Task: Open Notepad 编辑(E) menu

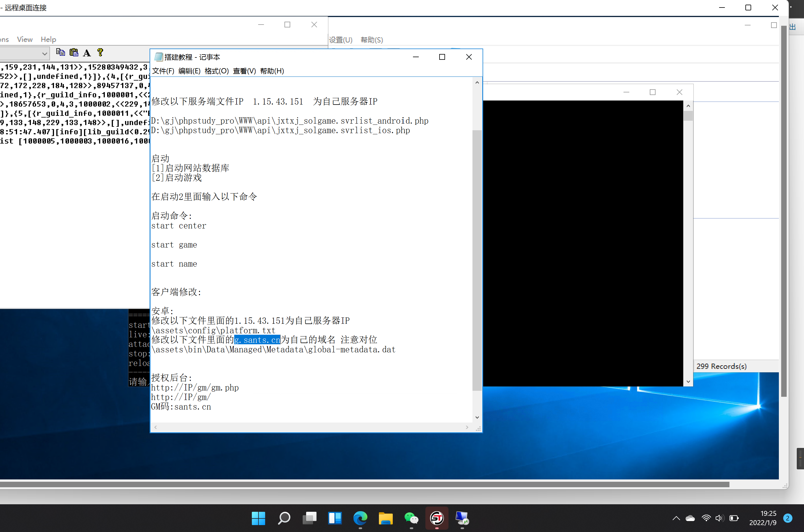Action: coord(189,71)
